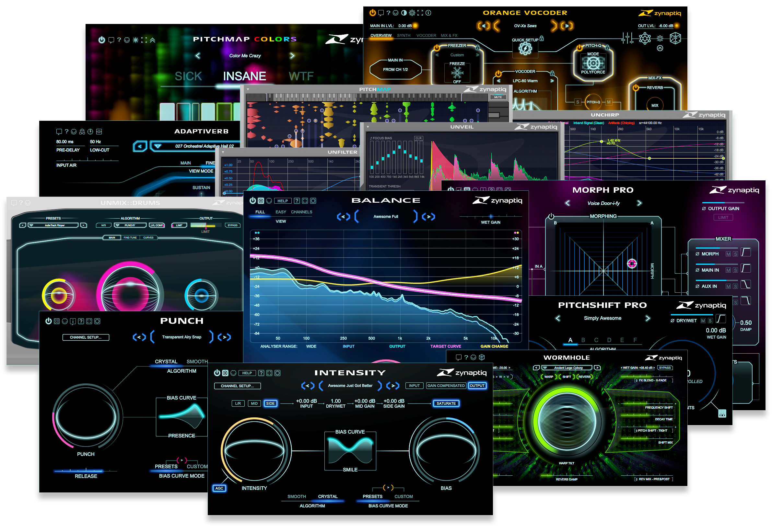Image resolution: width=772 pixels, height=532 pixels.
Task: Click the grid icon next to Balance power button
Action: coord(261,201)
